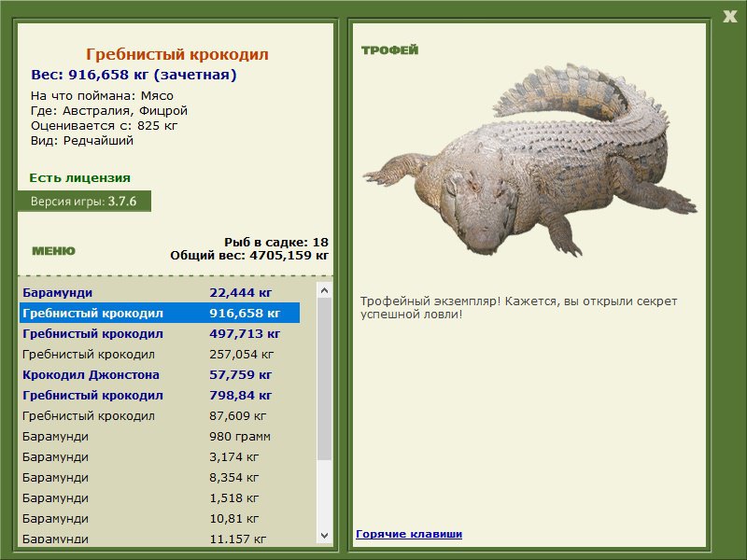747x560 pixels.
Task: Click the Оценивается с: 825 кг line
Action: tap(104, 126)
